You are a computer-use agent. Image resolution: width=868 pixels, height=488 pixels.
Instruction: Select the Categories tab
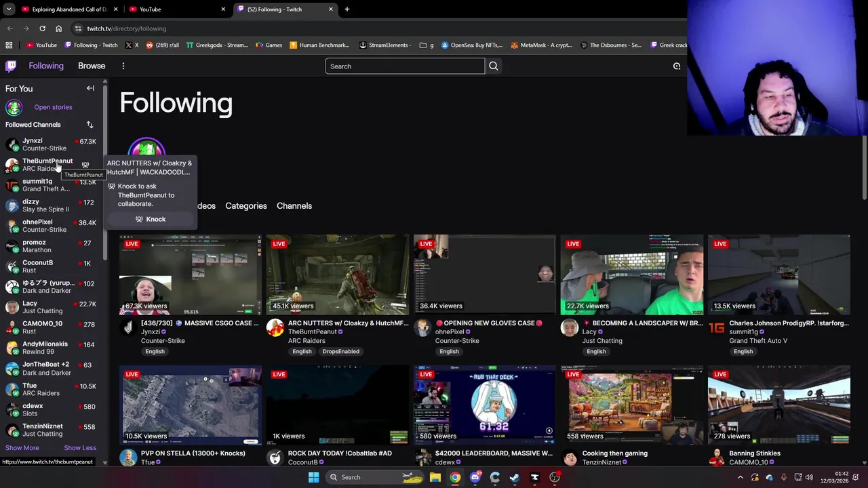click(246, 205)
